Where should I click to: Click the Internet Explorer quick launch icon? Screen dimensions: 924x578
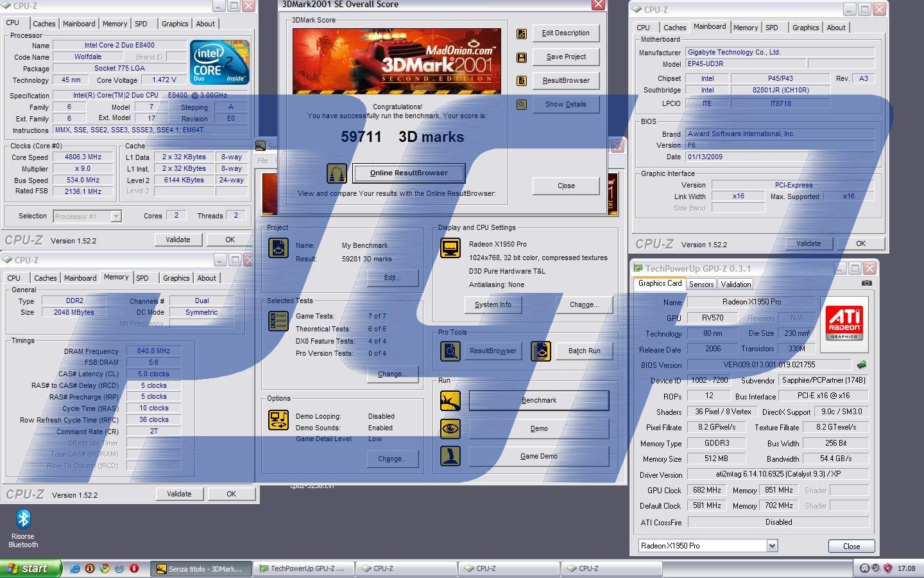point(75,568)
